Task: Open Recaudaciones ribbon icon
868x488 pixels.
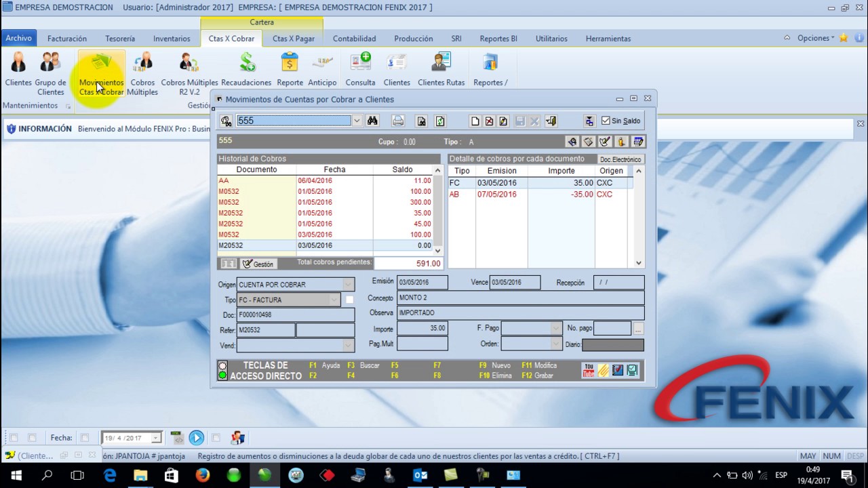Action: (x=246, y=70)
